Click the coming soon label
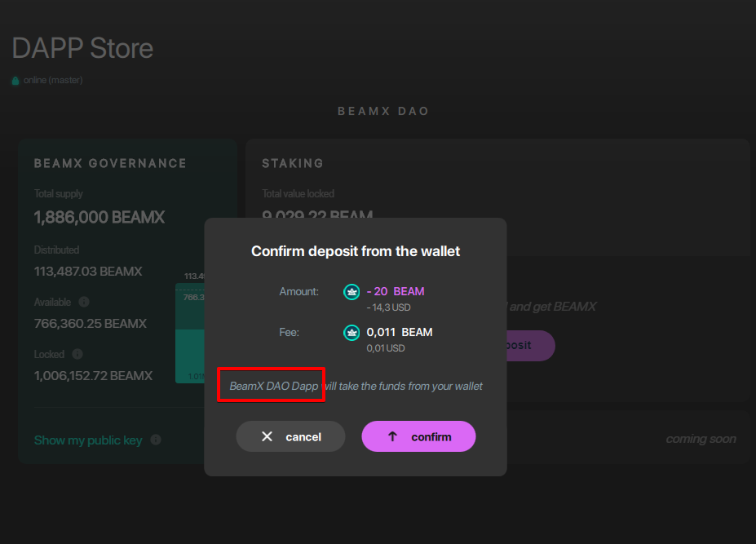 pyautogui.click(x=701, y=438)
